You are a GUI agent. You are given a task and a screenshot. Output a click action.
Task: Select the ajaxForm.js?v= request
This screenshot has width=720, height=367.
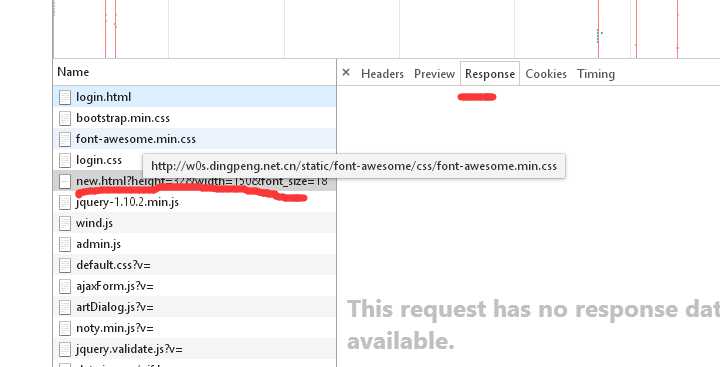click(x=195, y=287)
